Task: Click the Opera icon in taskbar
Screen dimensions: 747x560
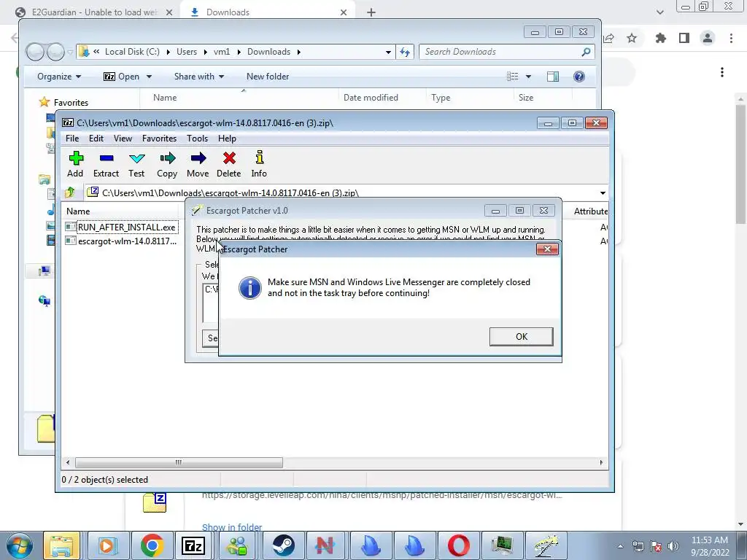Action: pos(458,545)
